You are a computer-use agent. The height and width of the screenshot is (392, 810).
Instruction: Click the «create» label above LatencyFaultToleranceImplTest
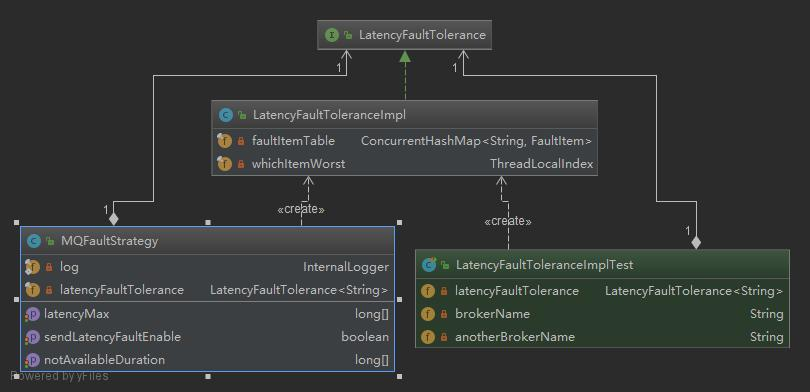coord(508,222)
